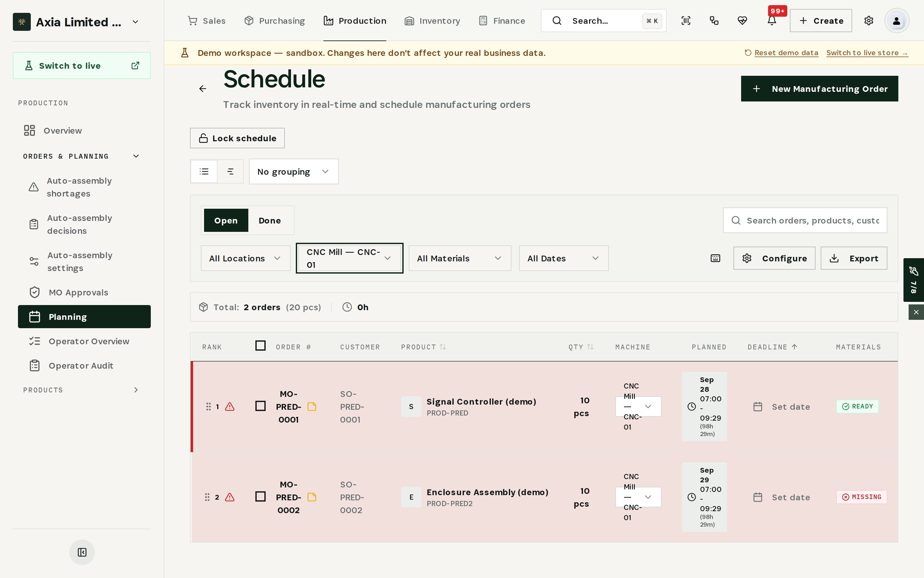The height and width of the screenshot is (578, 924).
Task: Click the Axia Limited logo icon
Action: click(x=22, y=22)
